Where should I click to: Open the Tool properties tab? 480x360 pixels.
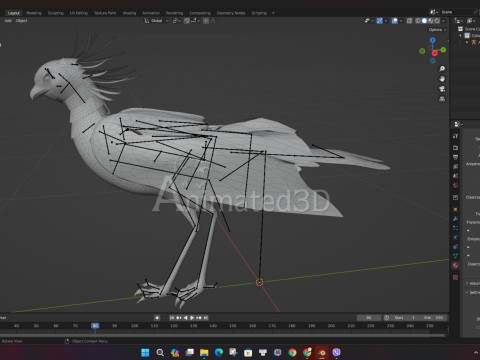[x=455, y=136]
